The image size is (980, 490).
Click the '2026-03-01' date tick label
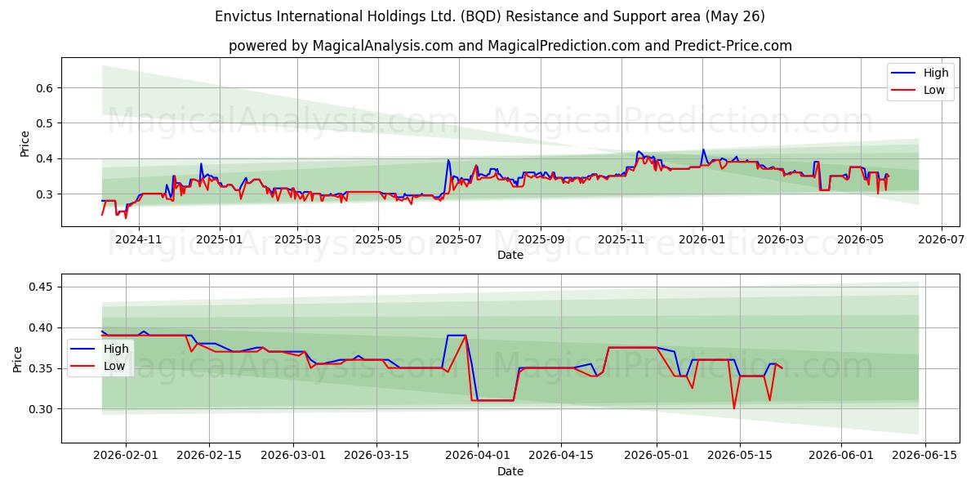point(292,457)
